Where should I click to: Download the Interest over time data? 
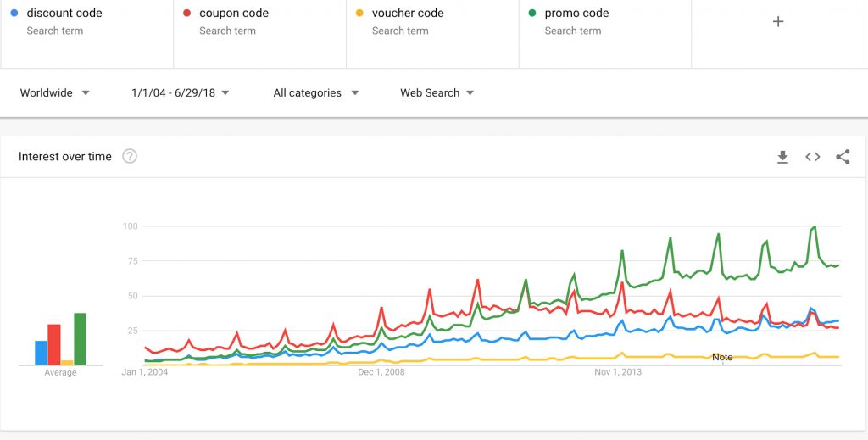click(x=782, y=157)
